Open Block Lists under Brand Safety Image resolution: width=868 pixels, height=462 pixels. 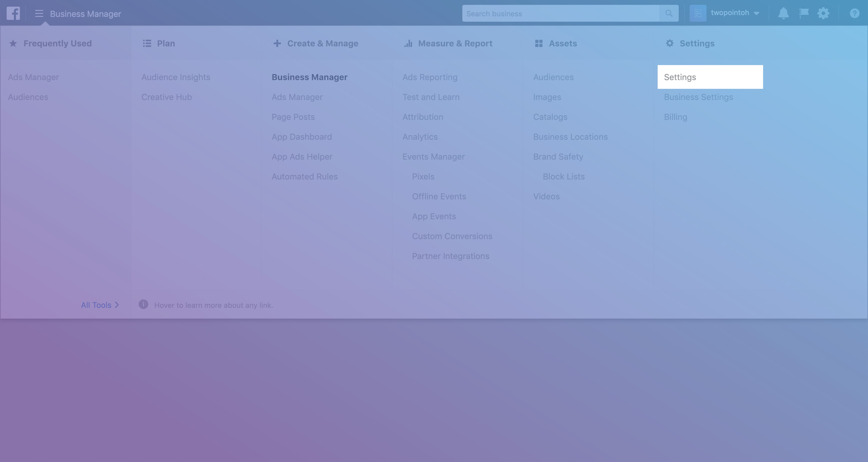[563, 176]
